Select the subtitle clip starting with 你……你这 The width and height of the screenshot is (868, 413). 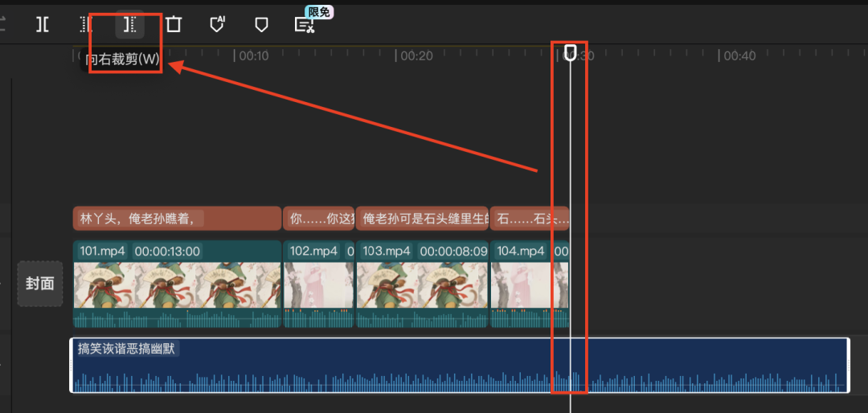click(x=318, y=219)
